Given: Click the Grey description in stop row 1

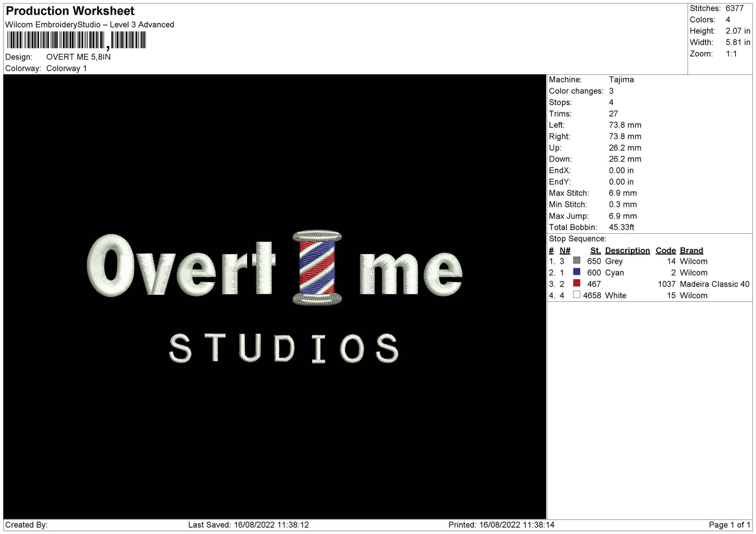Looking at the screenshot, I should (x=614, y=262).
